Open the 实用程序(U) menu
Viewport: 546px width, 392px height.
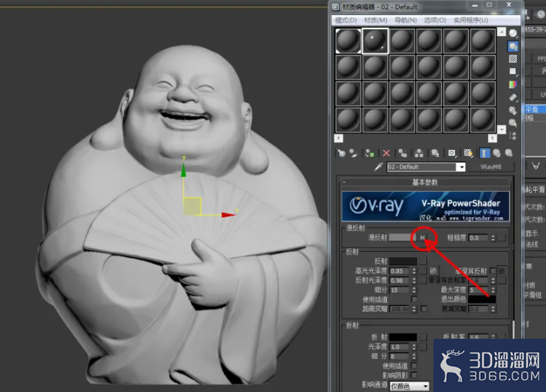click(470, 20)
